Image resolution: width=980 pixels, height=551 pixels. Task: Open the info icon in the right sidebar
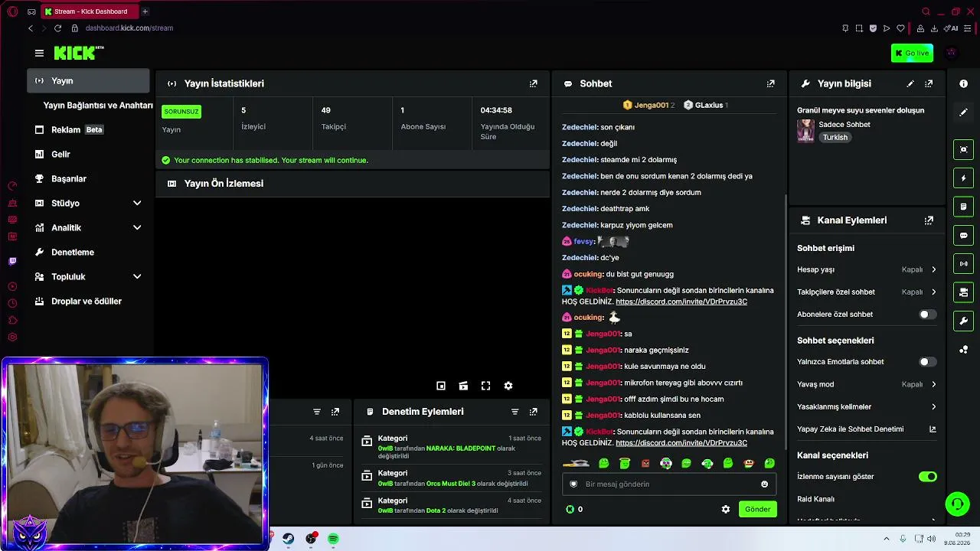pyautogui.click(x=964, y=83)
